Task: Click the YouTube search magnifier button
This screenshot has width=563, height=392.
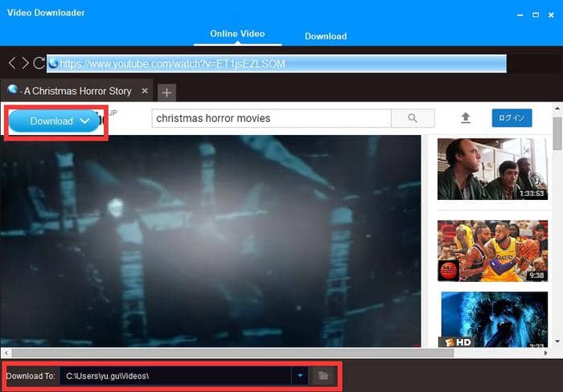Action: coord(413,118)
